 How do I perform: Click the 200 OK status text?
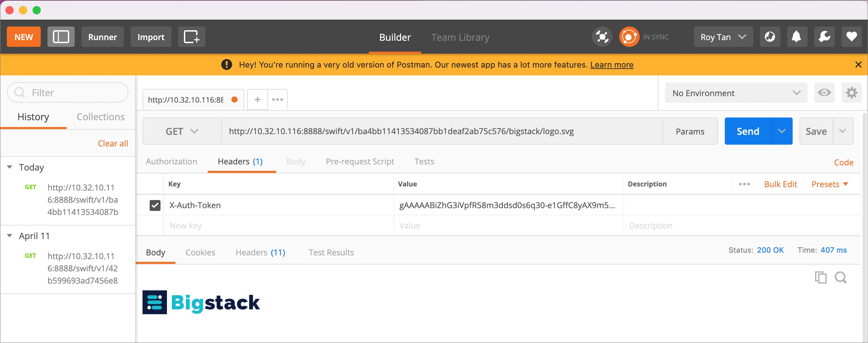tap(770, 250)
